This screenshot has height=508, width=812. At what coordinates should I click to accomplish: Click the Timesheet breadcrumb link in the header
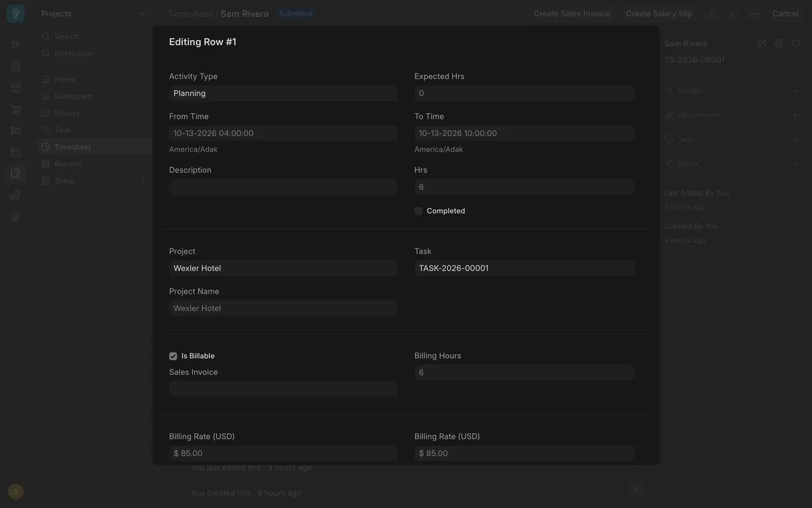click(x=191, y=13)
